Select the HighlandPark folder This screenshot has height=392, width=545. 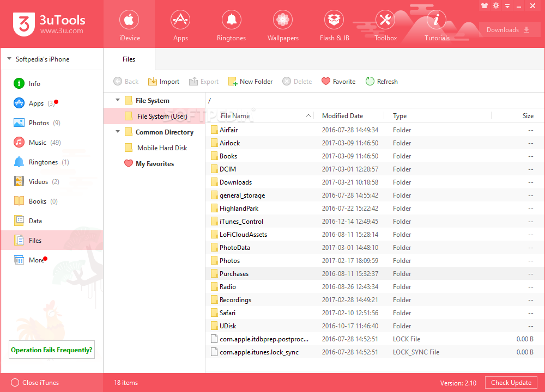[375, 209]
